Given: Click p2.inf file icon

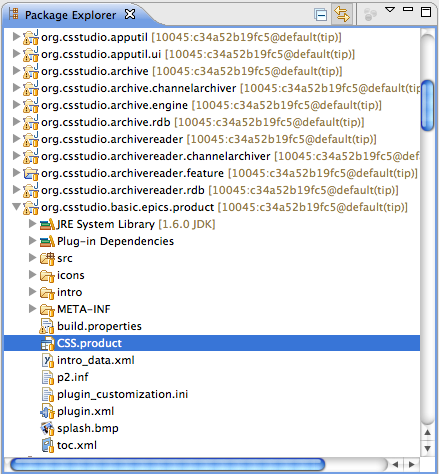Looking at the screenshot, I should 48,378.
